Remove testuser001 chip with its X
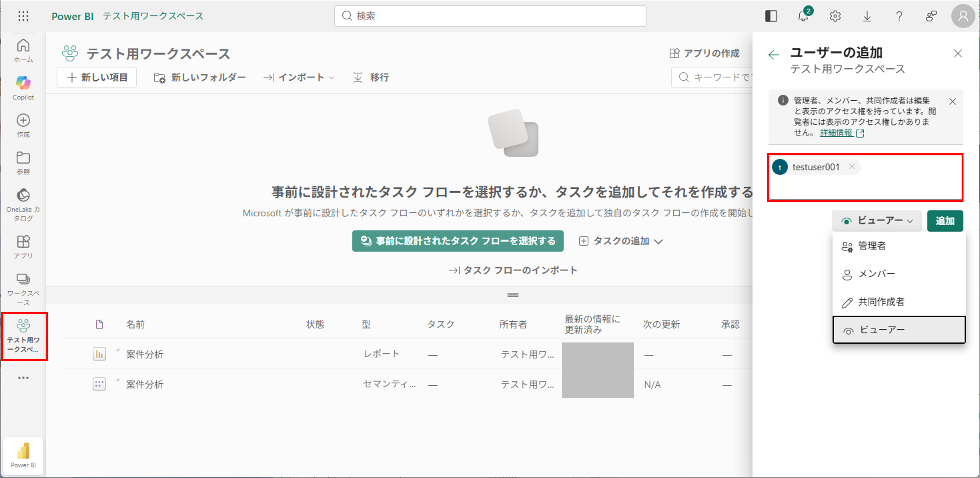 [852, 166]
